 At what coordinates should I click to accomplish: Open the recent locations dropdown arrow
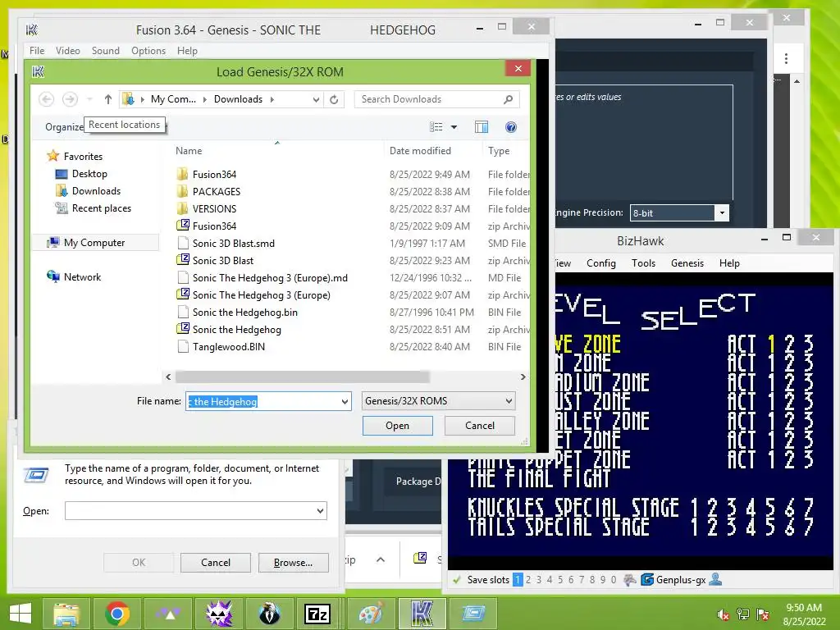[89, 99]
